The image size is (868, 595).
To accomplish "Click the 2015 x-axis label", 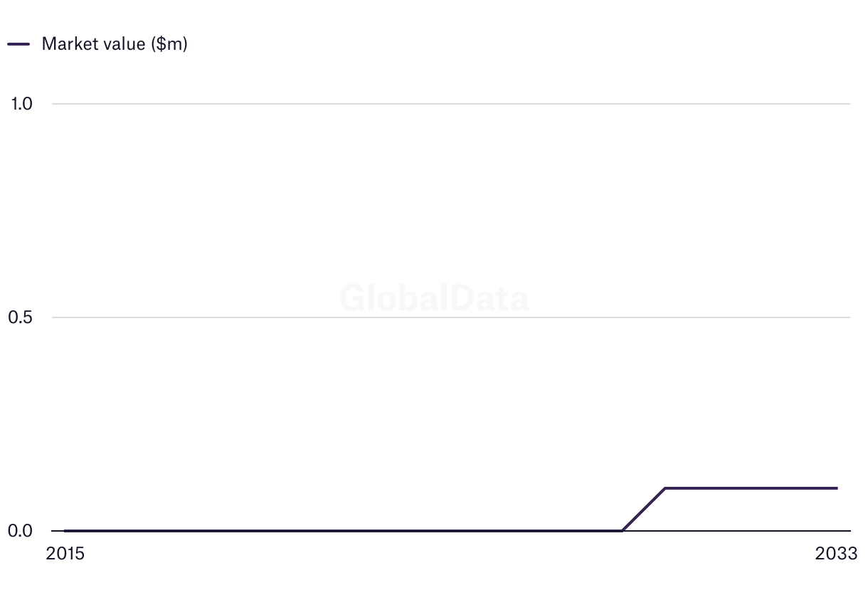I will pos(65,554).
